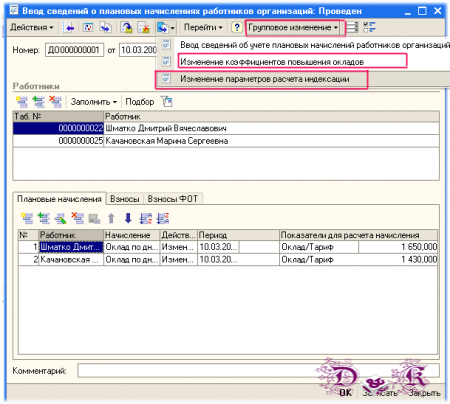Click the delete row icon in Работники toolbar

pyautogui.click(x=55, y=102)
